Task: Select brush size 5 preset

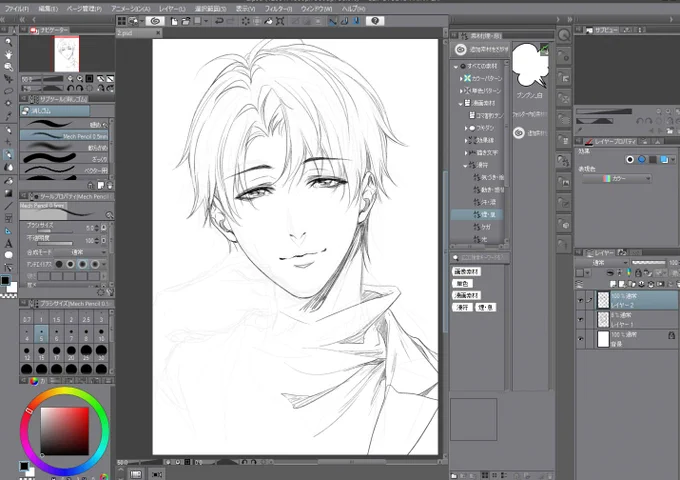Action: 41,335
